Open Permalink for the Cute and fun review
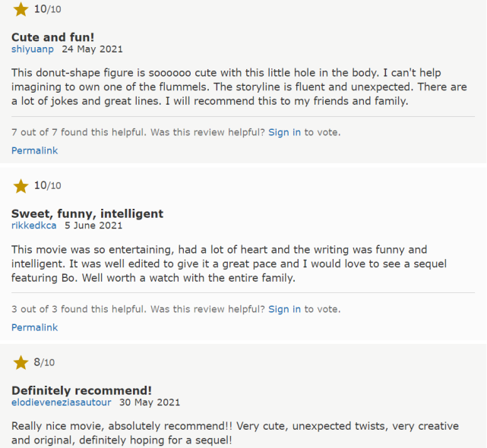 34,150
